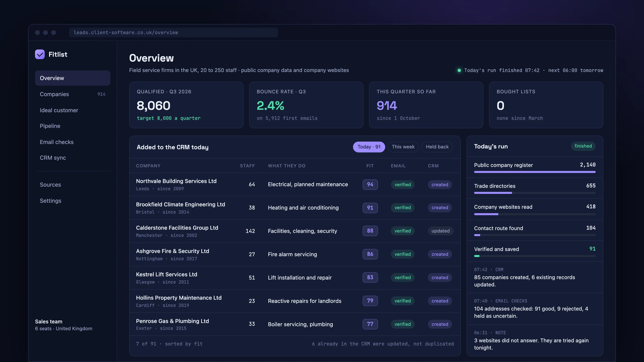Open the Bounce rate Q3 card
This screenshot has width=644, height=362.
click(306, 105)
